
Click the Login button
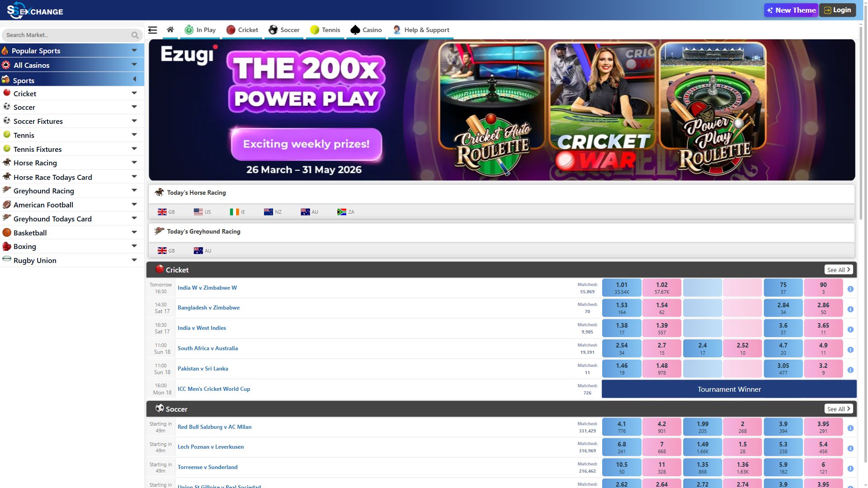(838, 10)
